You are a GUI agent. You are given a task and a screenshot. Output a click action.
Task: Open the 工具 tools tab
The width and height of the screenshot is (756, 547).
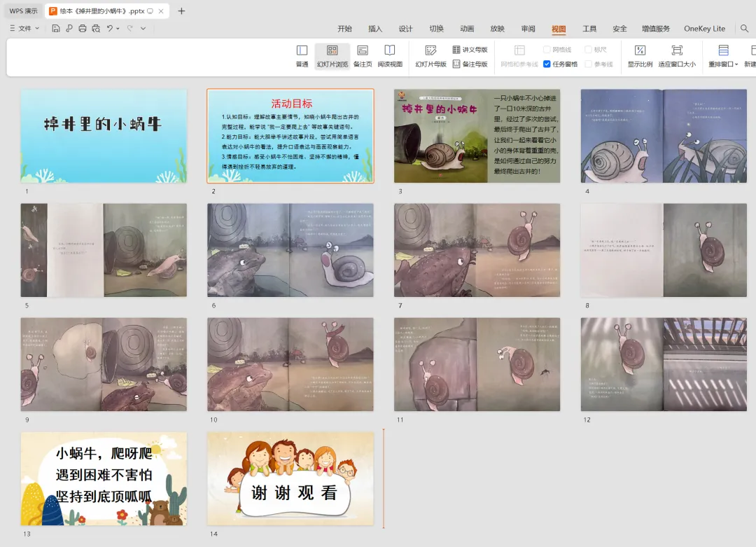pyautogui.click(x=589, y=29)
